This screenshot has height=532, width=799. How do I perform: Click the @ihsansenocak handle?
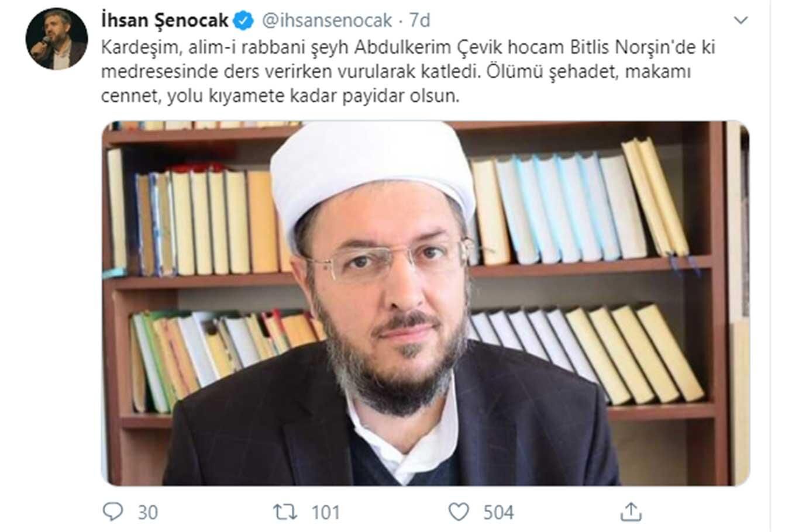tap(327, 21)
